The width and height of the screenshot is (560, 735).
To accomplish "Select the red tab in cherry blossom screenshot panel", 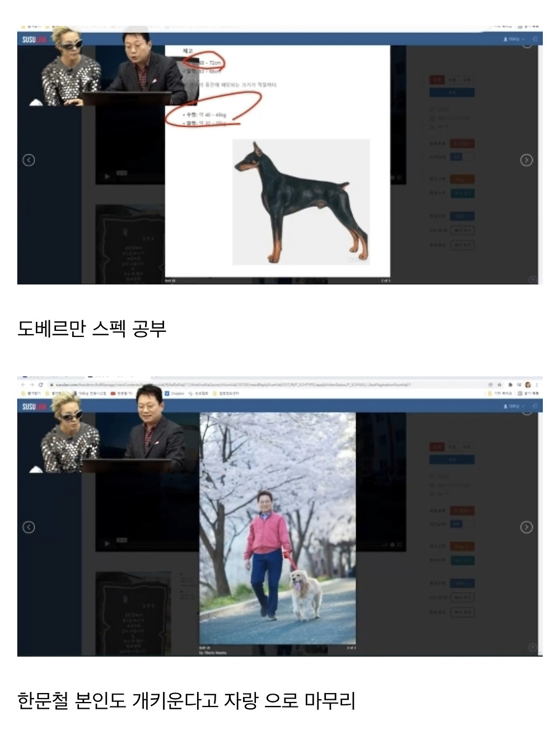I will [x=437, y=447].
